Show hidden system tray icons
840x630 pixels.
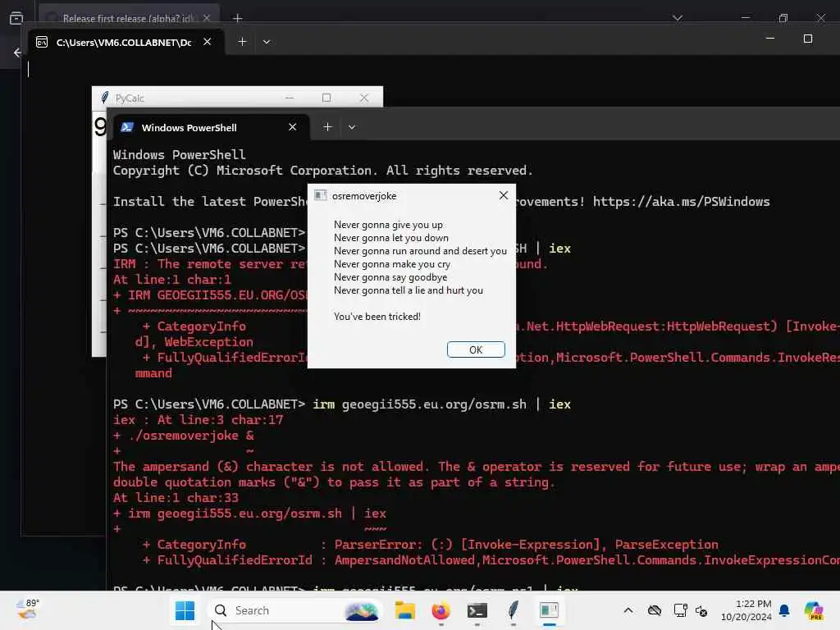(628, 610)
